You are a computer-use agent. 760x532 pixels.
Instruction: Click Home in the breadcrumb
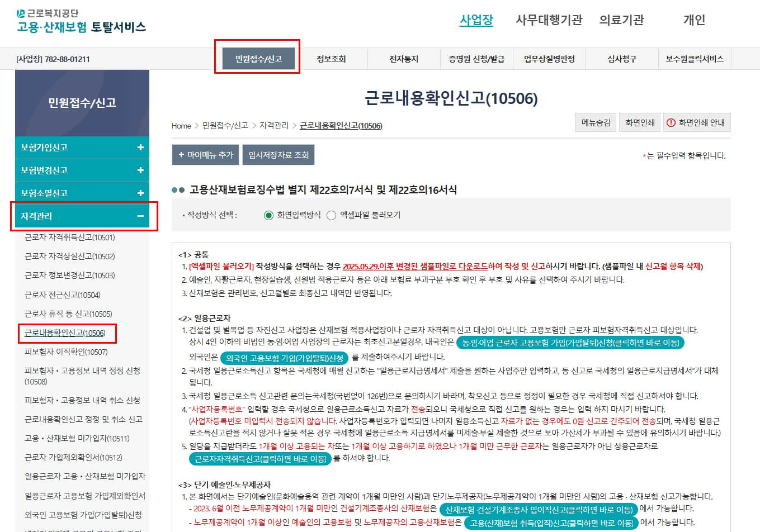[x=181, y=126]
